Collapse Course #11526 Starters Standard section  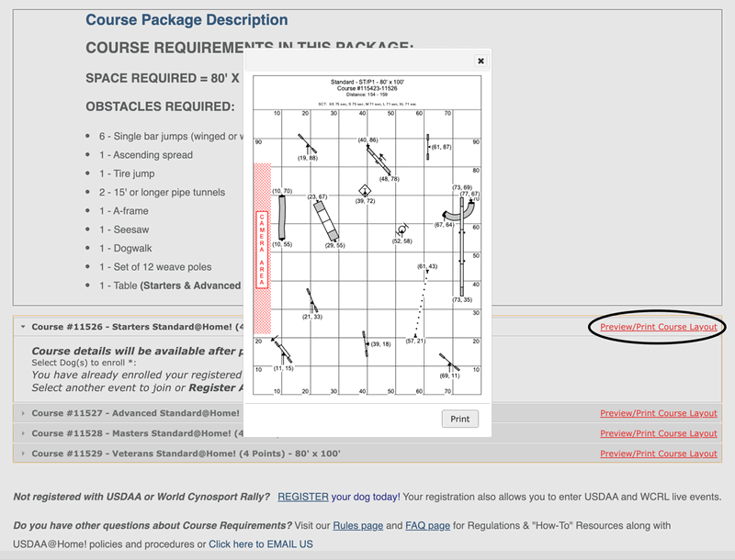coord(23,327)
